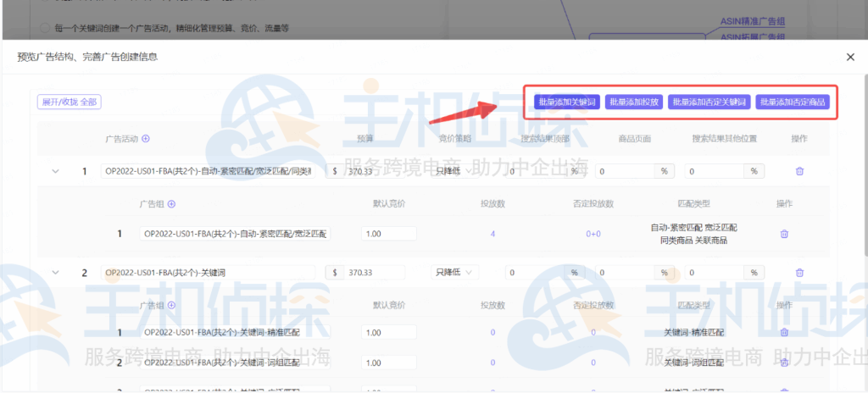
Task: Open campaign 2 竞价策略 只降低 dropdown
Action: coord(454,273)
